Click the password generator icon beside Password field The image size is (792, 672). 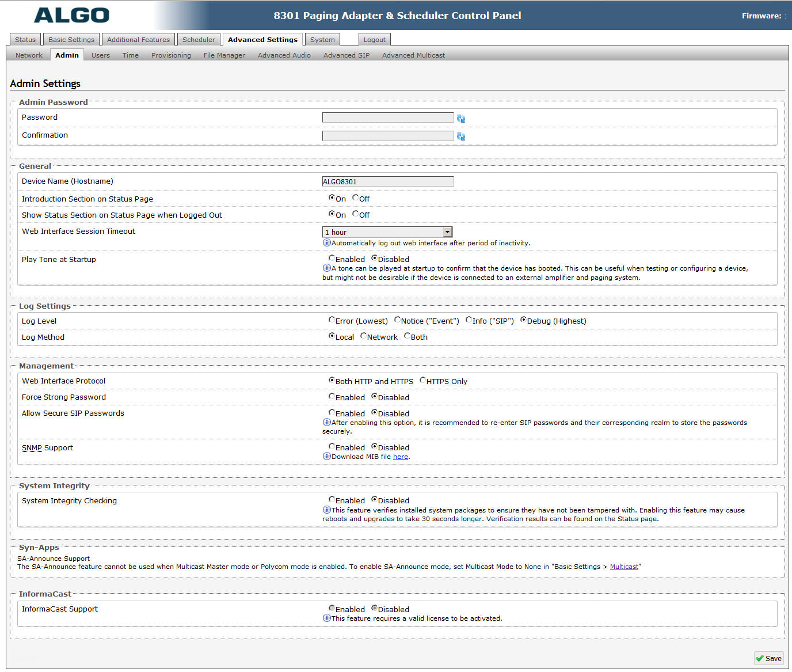coord(460,118)
